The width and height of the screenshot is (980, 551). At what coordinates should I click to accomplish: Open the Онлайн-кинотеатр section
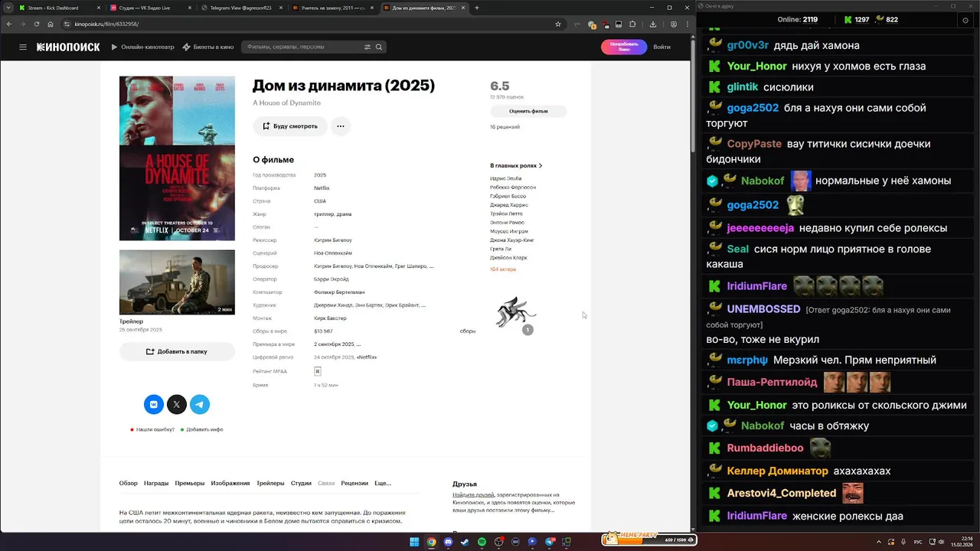click(142, 47)
